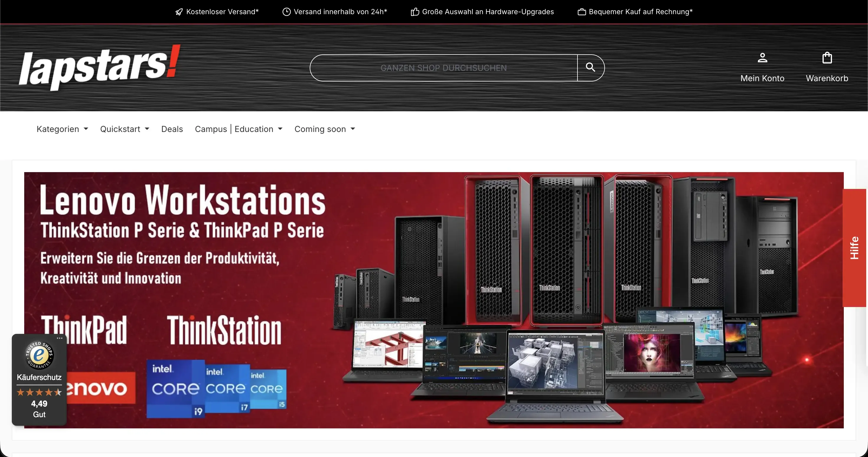Open the Warenkorb shopping bag icon
The image size is (868, 457).
click(x=827, y=58)
